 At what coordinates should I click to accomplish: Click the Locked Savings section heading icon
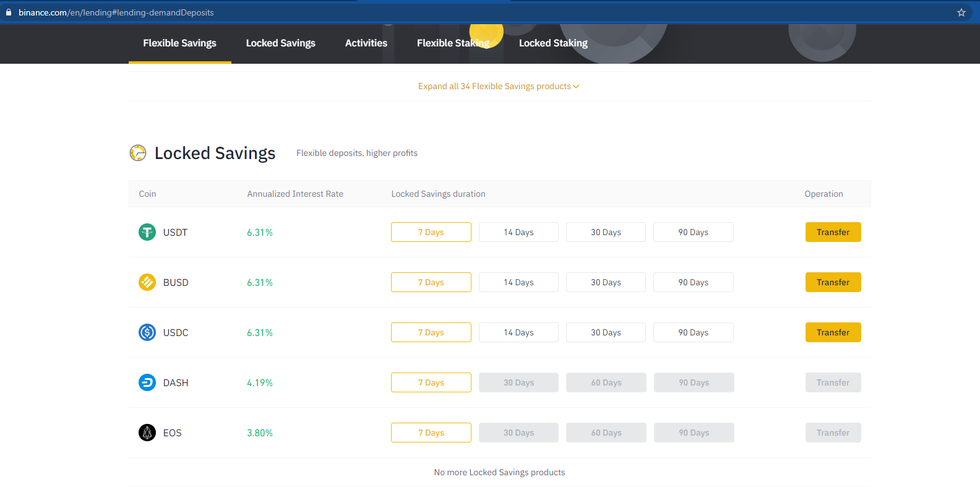138,153
